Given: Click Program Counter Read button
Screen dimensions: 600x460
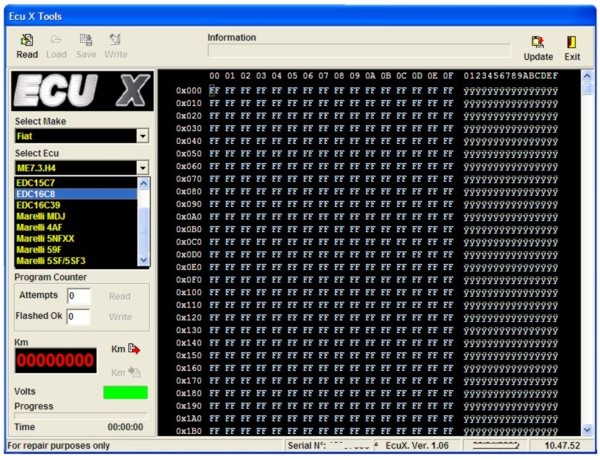Looking at the screenshot, I should pos(120,296).
